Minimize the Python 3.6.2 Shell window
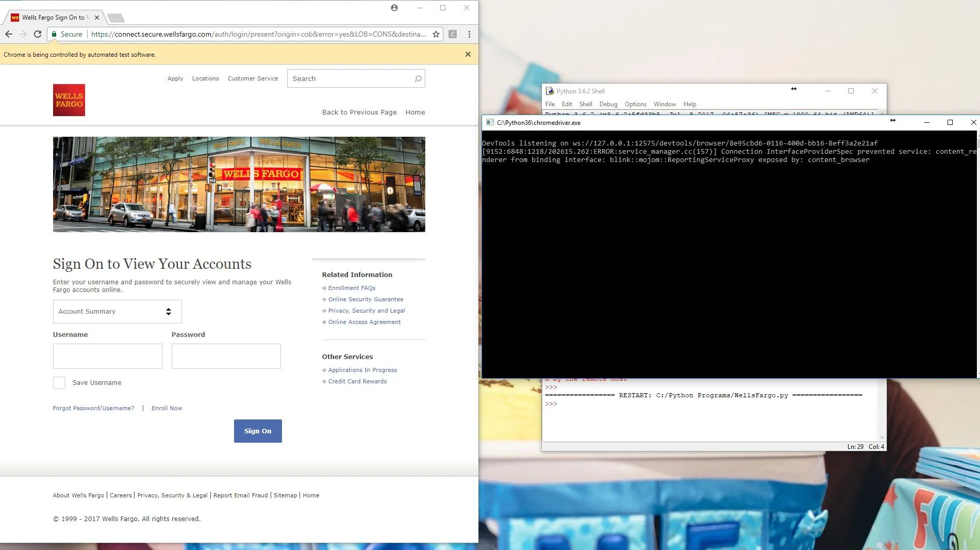 [x=828, y=91]
